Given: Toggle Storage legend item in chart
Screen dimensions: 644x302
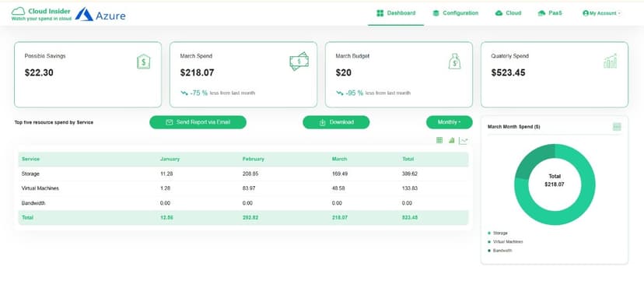Looking at the screenshot, I should tap(498, 233).
